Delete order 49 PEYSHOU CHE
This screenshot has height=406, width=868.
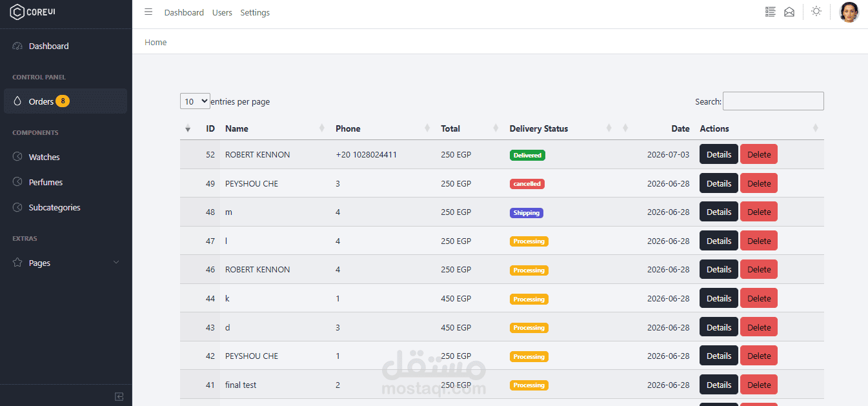click(x=759, y=183)
